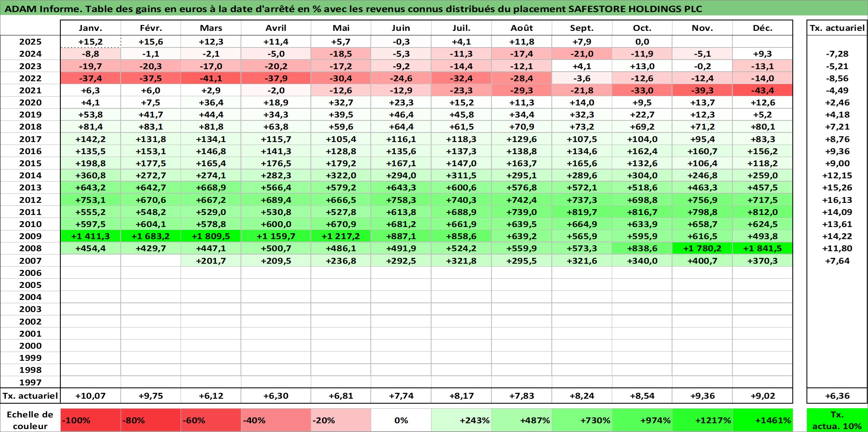This screenshot has height=432, width=868.
Task: Click cell value +142,2 in 2017
Action: click(90, 139)
